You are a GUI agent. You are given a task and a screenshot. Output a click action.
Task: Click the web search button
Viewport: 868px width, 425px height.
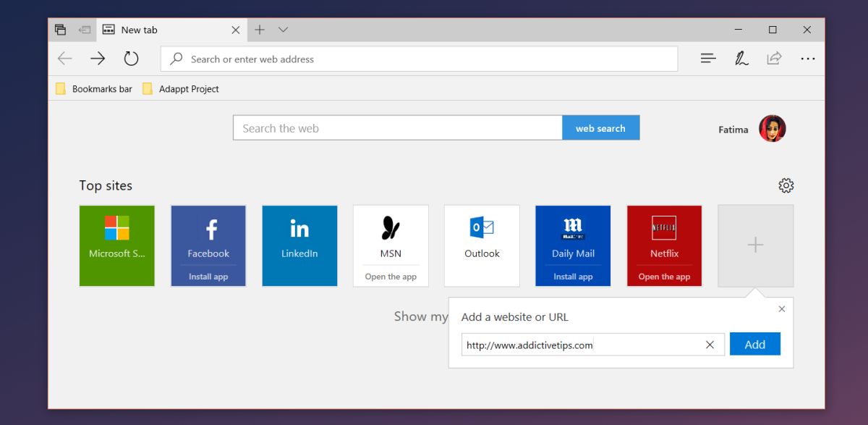pyautogui.click(x=600, y=128)
